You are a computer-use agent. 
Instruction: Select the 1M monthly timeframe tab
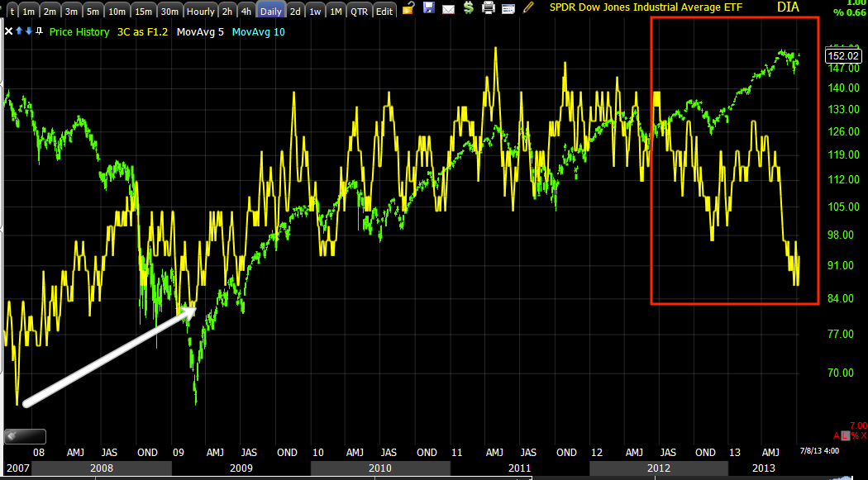[x=336, y=11]
